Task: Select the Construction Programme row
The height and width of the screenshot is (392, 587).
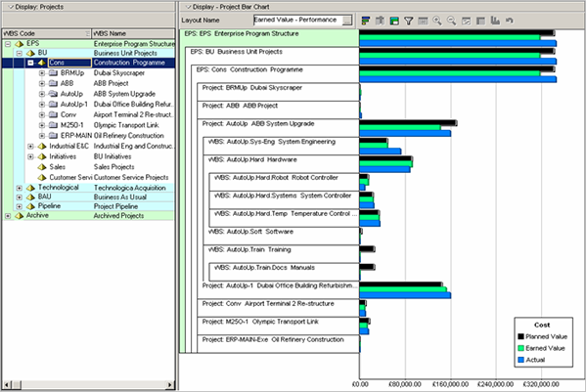Action: [x=88, y=63]
